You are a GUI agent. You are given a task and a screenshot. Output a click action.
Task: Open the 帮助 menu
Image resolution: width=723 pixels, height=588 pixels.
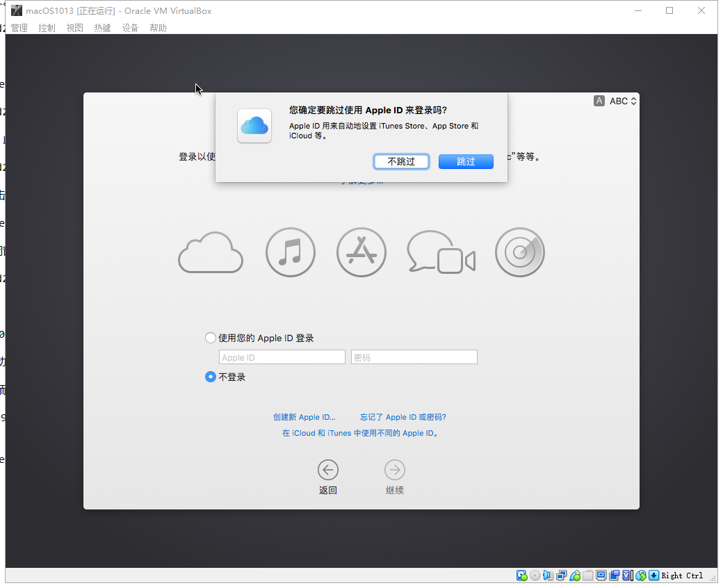click(159, 28)
